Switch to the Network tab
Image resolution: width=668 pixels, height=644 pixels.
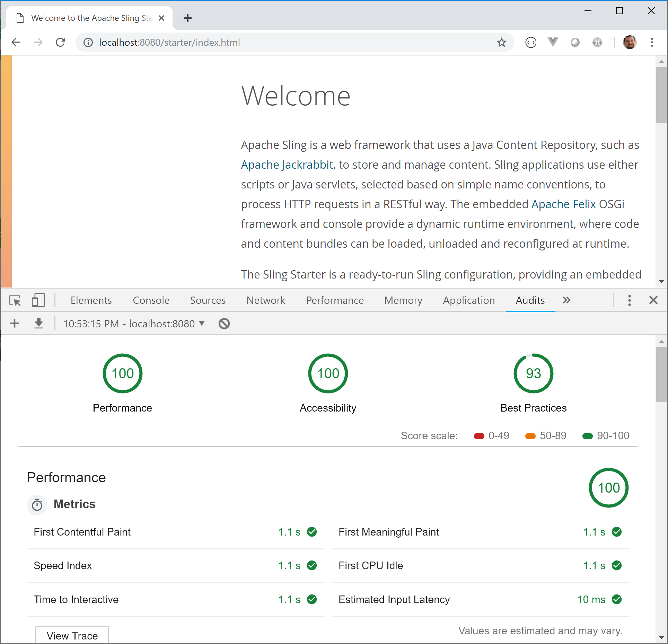(266, 300)
